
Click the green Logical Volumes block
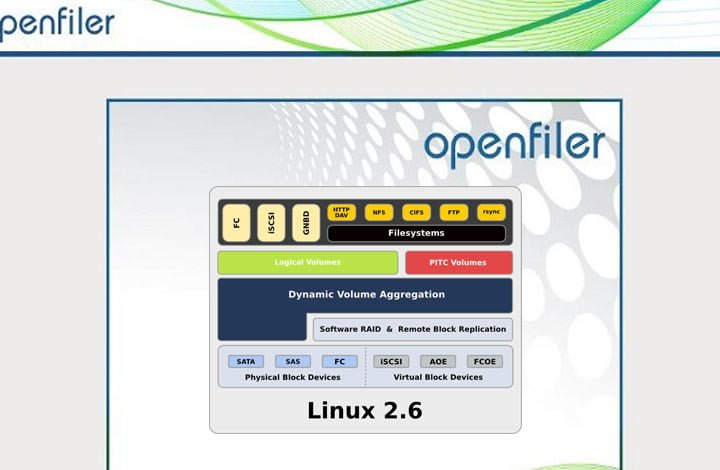click(x=308, y=263)
